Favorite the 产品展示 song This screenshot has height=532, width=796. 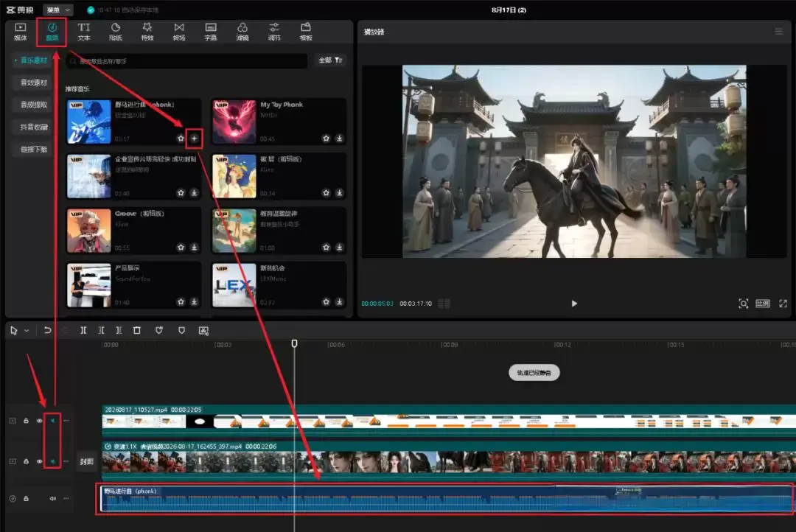click(x=181, y=301)
